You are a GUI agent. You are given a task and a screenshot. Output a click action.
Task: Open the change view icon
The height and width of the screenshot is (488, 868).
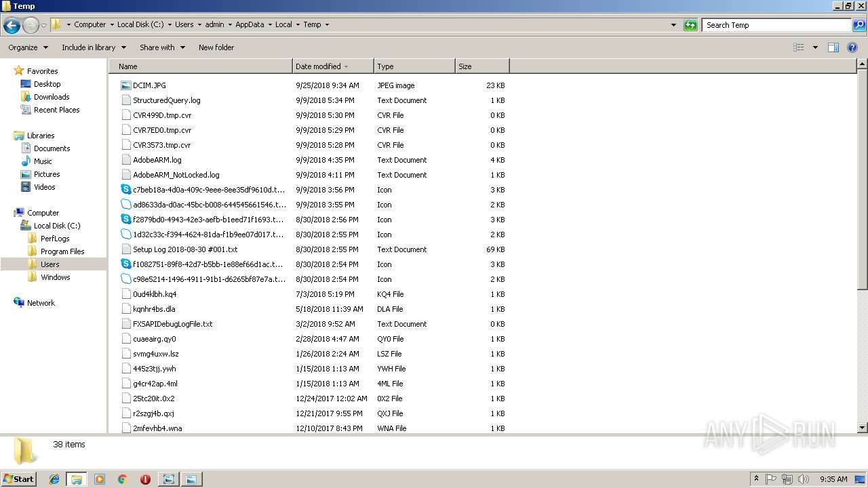[x=799, y=47]
